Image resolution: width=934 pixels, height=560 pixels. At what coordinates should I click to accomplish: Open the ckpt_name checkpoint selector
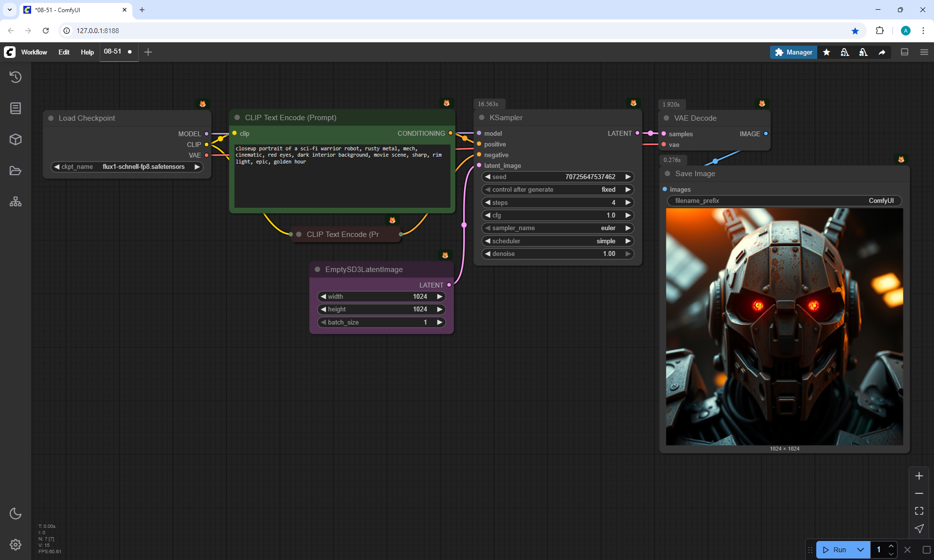pyautogui.click(x=127, y=167)
